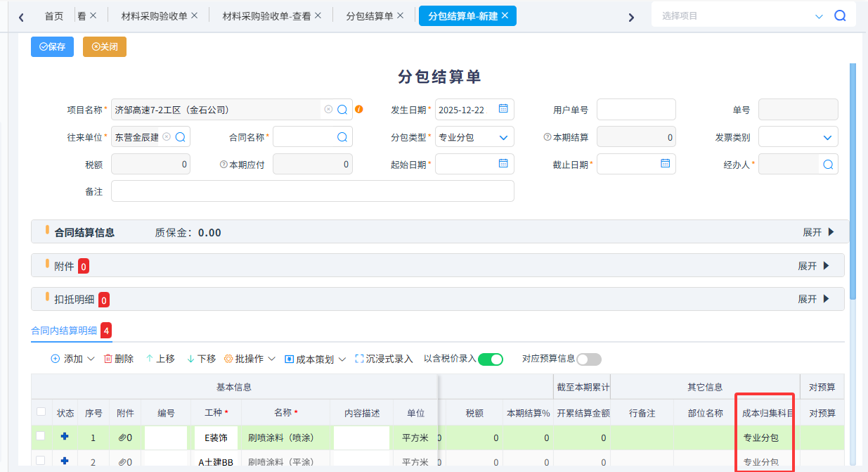Image resolution: width=868 pixels, height=472 pixels.
Task: Expand the 附件 attachments section
Action: tap(815, 265)
